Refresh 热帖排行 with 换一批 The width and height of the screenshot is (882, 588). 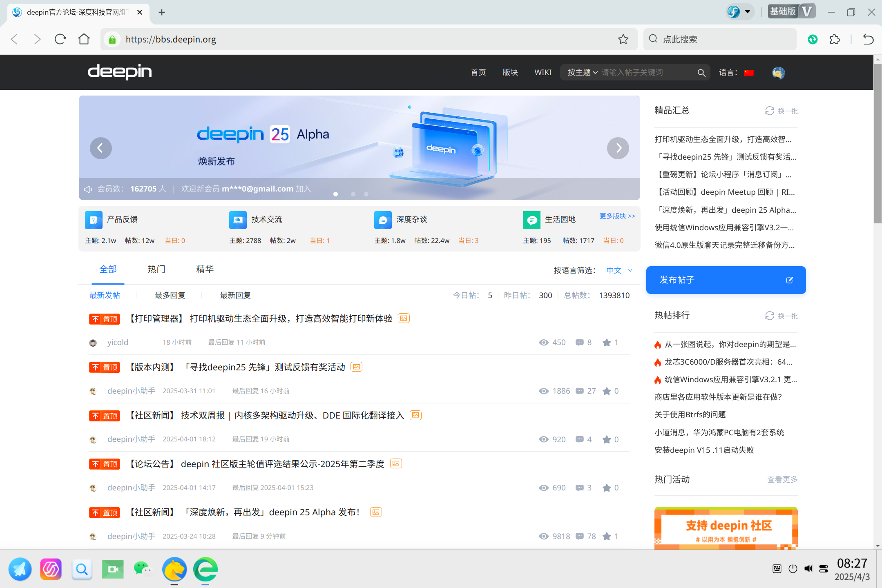781,316
